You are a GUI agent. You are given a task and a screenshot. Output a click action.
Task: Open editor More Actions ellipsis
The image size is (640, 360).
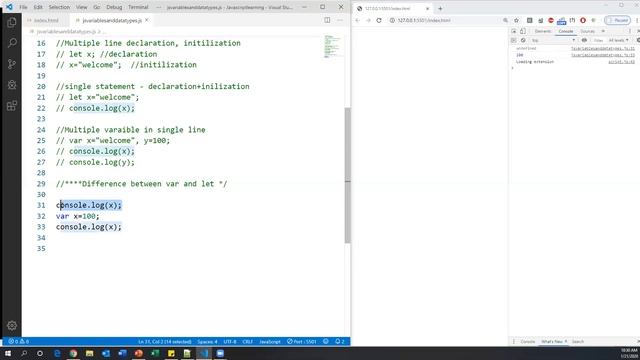click(340, 20)
